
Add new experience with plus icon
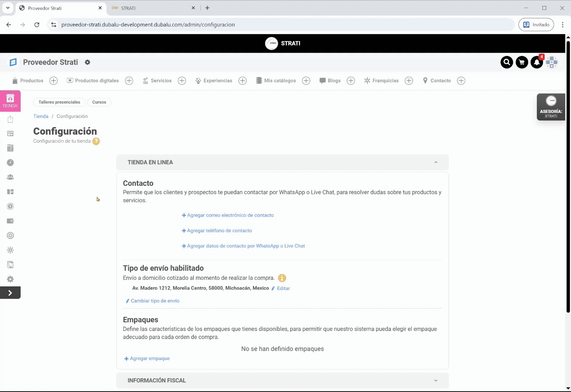pyautogui.click(x=243, y=81)
